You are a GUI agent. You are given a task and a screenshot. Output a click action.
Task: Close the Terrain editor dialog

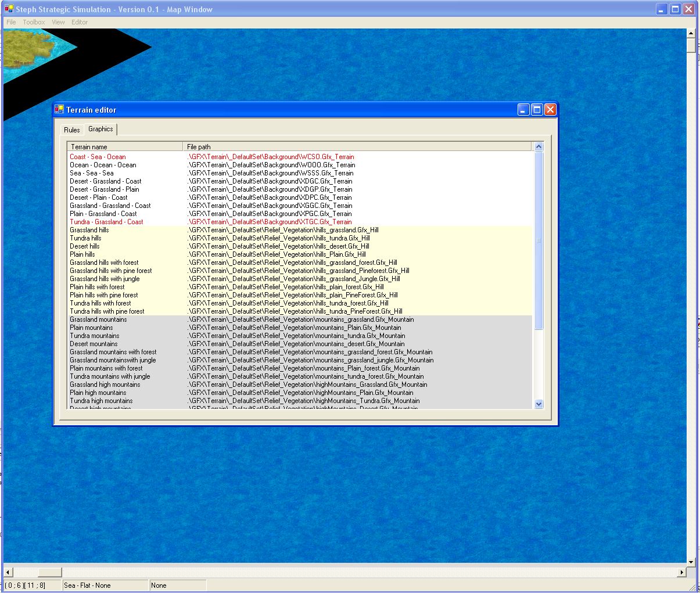coord(550,109)
